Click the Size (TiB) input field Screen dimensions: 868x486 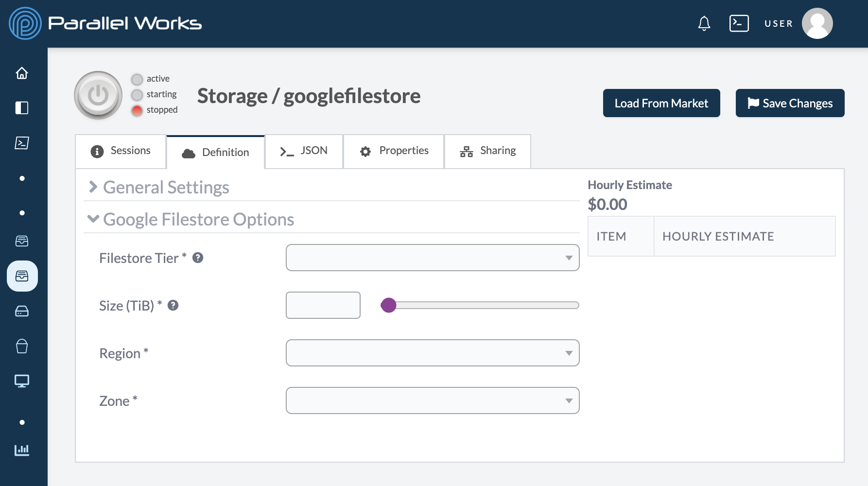[x=323, y=305]
